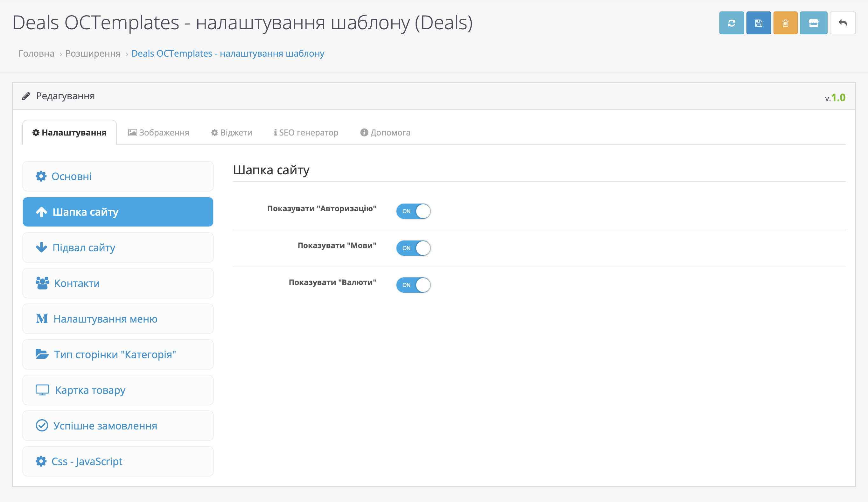The height and width of the screenshot is (502, 868).
Task: Click the pencil icon beside Редагування
Action: (26, 96)
